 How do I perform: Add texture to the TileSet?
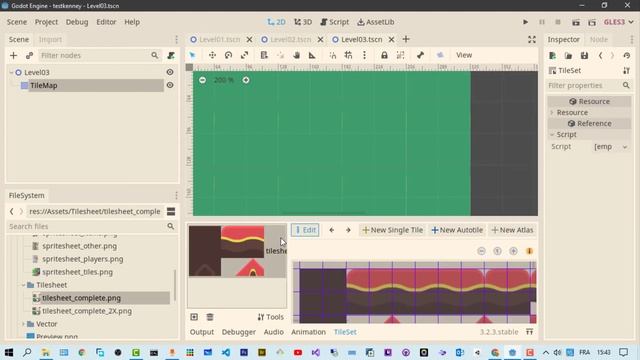pyautogui.click(x=194, y=317)
